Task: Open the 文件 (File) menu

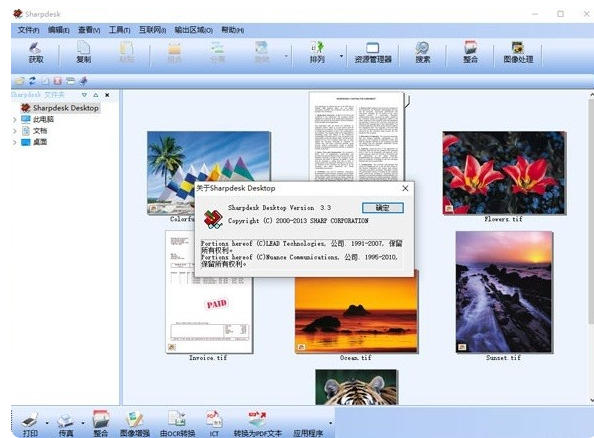Action: click(x=28, y=30)
